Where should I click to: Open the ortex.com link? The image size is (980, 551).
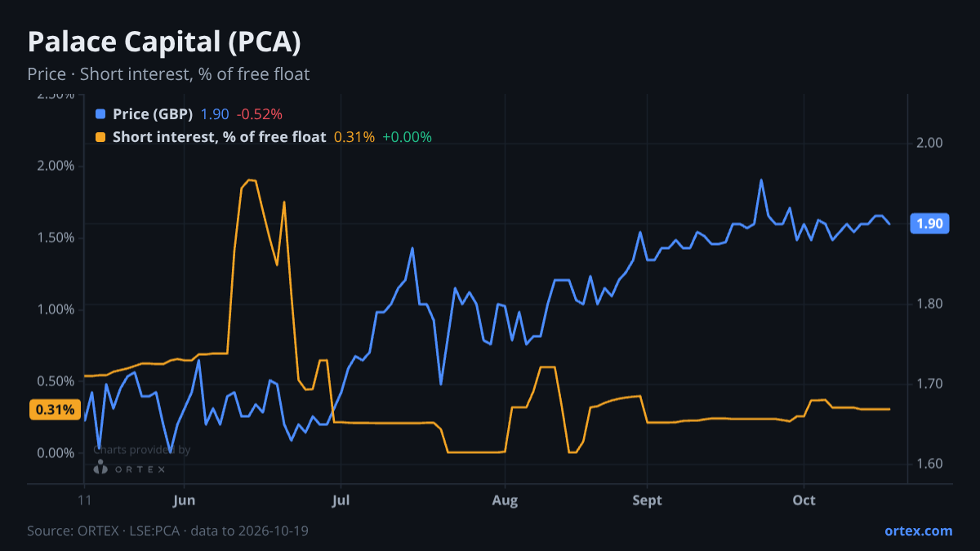click(918, 531)
